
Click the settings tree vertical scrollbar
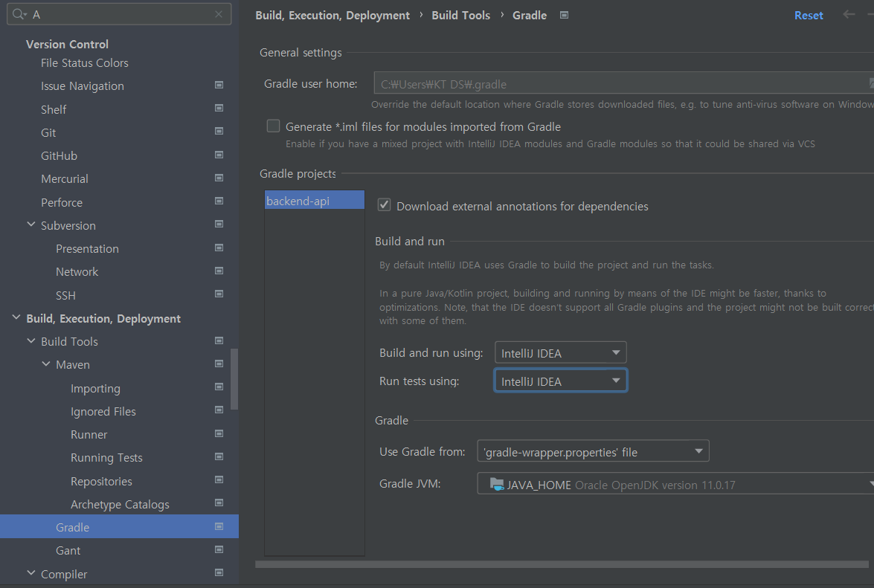point(234,379)
